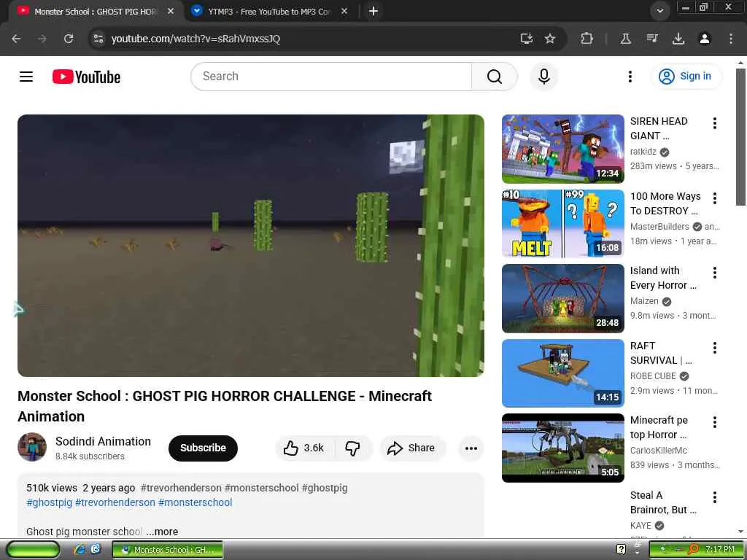The height and width of the screenshot is (560, 747).
Task: Click the Sign in button
Action: 686,76
